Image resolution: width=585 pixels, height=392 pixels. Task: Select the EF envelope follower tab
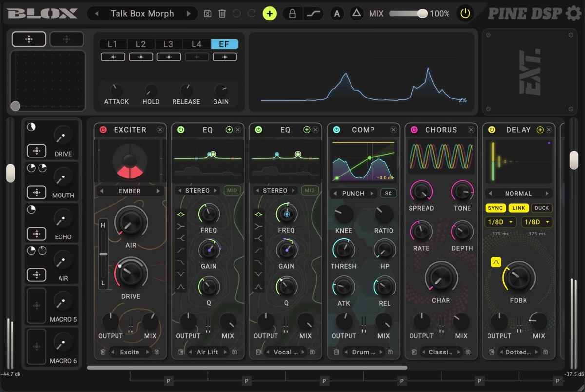[224, 44]
